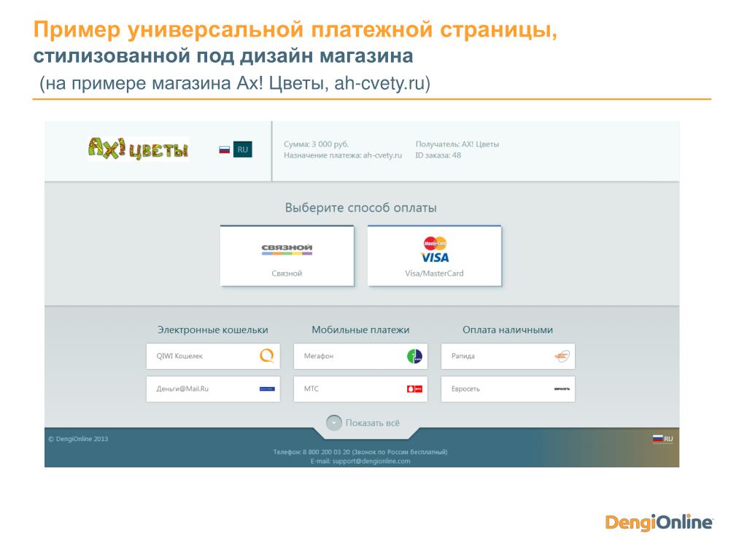
Task: Click the Деньги@Mail.Ru blue logo icon
Action: [267, 389]
